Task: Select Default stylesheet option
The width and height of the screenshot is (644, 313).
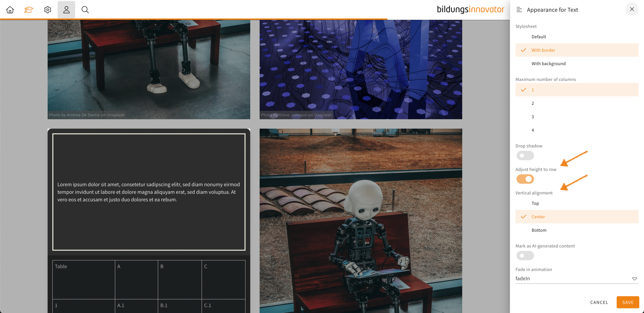Action: tap(539, 37)
